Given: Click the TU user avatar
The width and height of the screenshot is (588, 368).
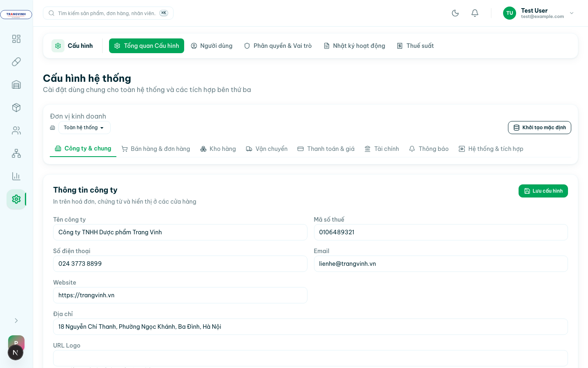Looking at the screenshot, I should point(510,13).
